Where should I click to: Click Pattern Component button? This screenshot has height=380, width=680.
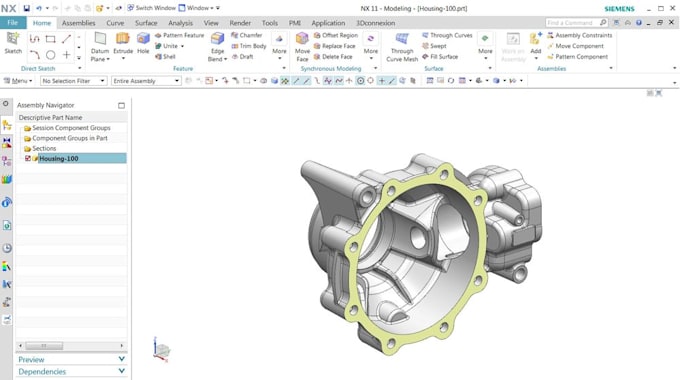coord(578,56)
